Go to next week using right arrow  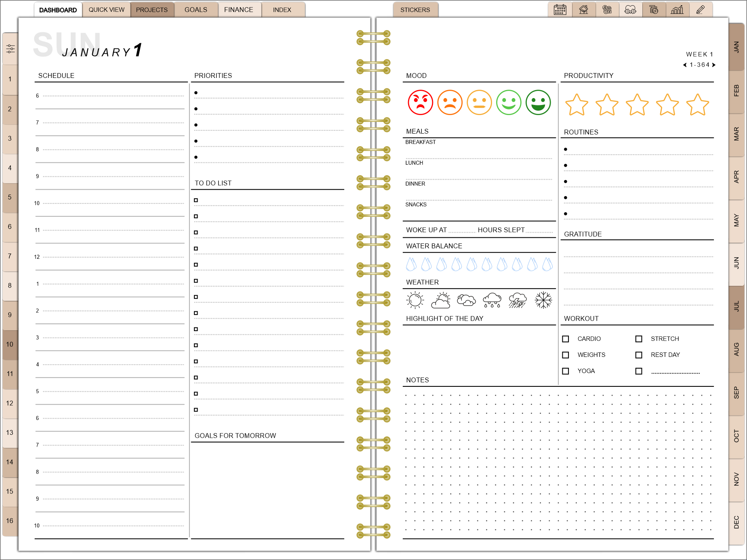point(714,65)
